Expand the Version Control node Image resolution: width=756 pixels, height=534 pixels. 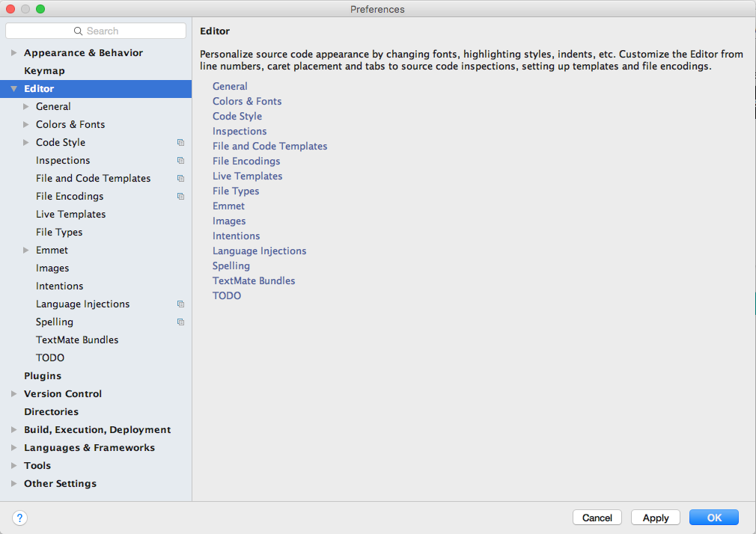coord(13,393)
